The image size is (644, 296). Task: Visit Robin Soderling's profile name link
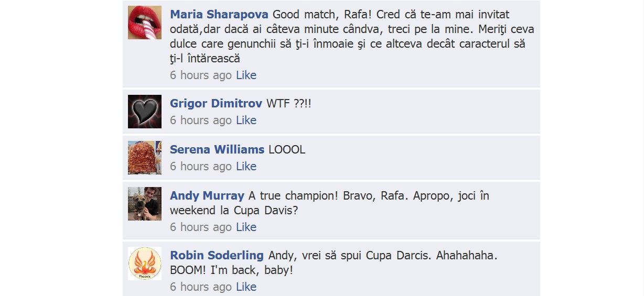click(217, 256)
